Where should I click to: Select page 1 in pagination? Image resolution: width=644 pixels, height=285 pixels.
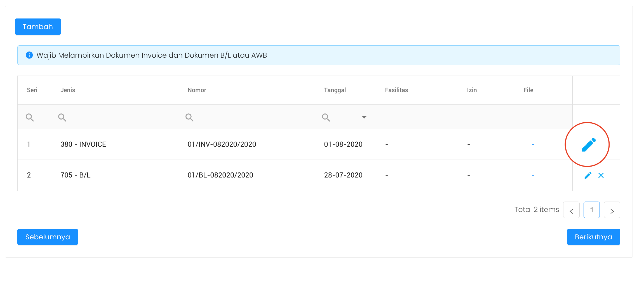(591, 210)
